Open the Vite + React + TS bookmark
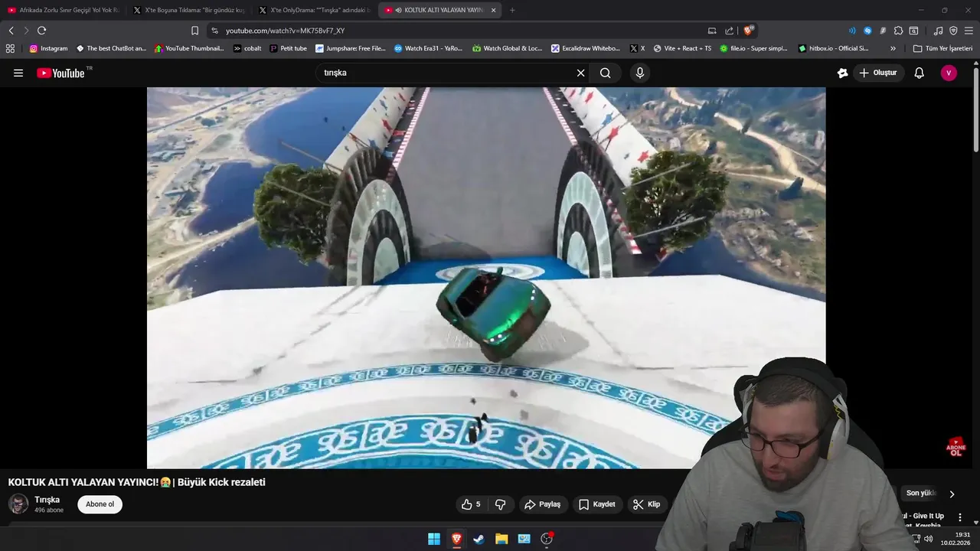Image resolution: width=980 pixels, height=551 pixels. pyautogui.click(x=681, y=48)
